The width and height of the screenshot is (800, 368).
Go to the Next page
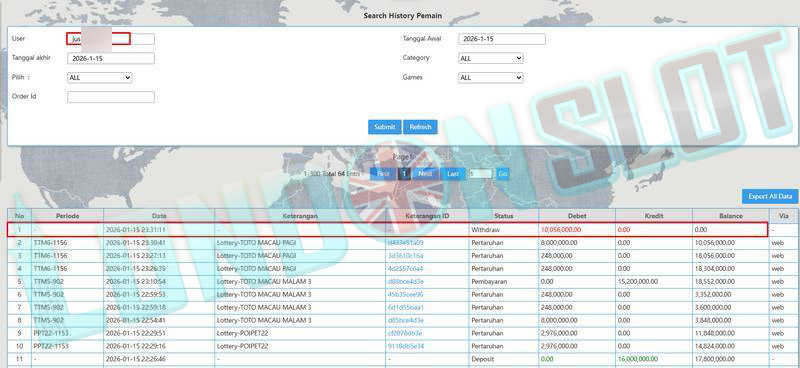(x=426, y=174)
